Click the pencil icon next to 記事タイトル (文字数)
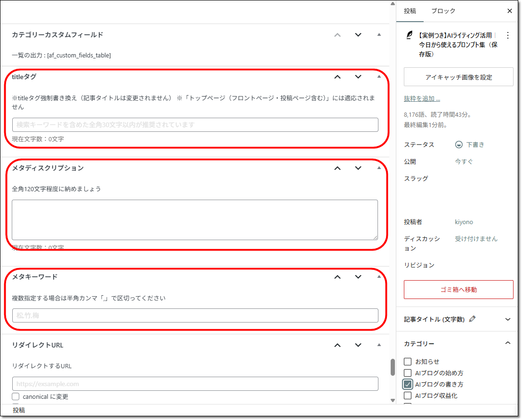 tap(473, 319)
